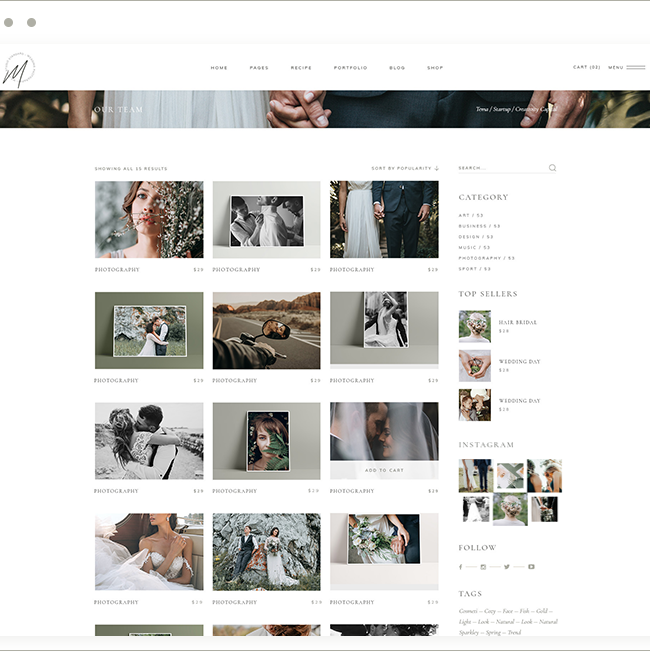Click the Gold tag
This screenshot has height=652, width=650.
click(543, 611)
